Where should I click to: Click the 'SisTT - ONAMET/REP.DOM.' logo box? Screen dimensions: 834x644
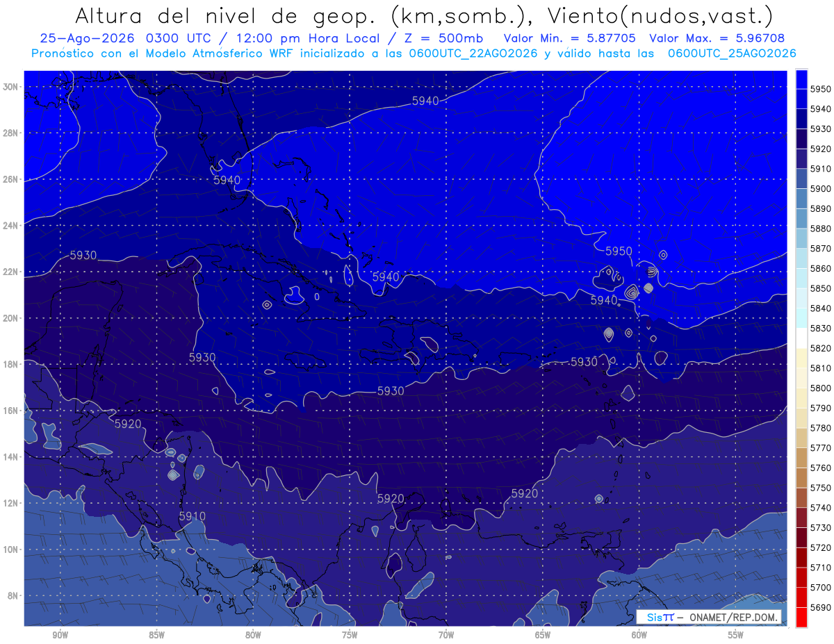[x=709, y=617]
